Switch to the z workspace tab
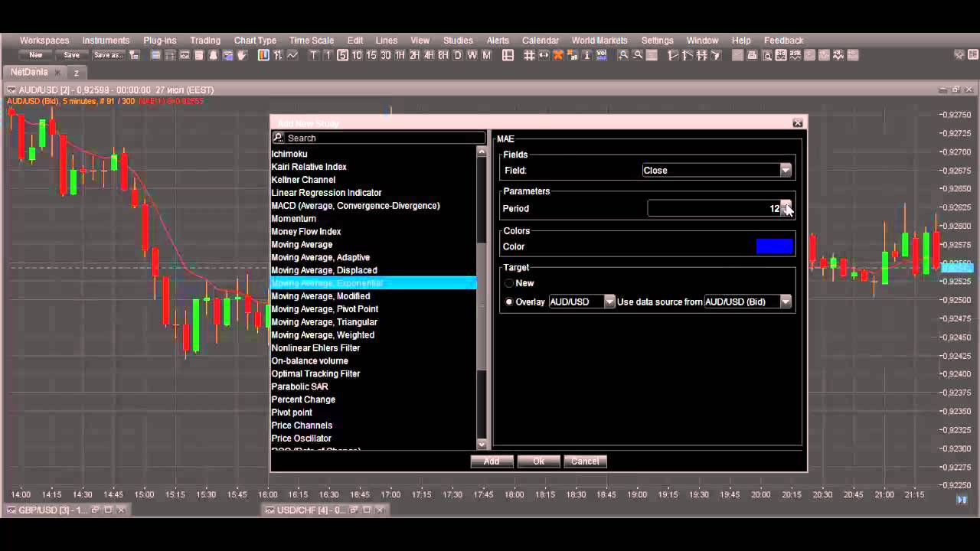This screenshot has width=980, height=551. point(77,72)
